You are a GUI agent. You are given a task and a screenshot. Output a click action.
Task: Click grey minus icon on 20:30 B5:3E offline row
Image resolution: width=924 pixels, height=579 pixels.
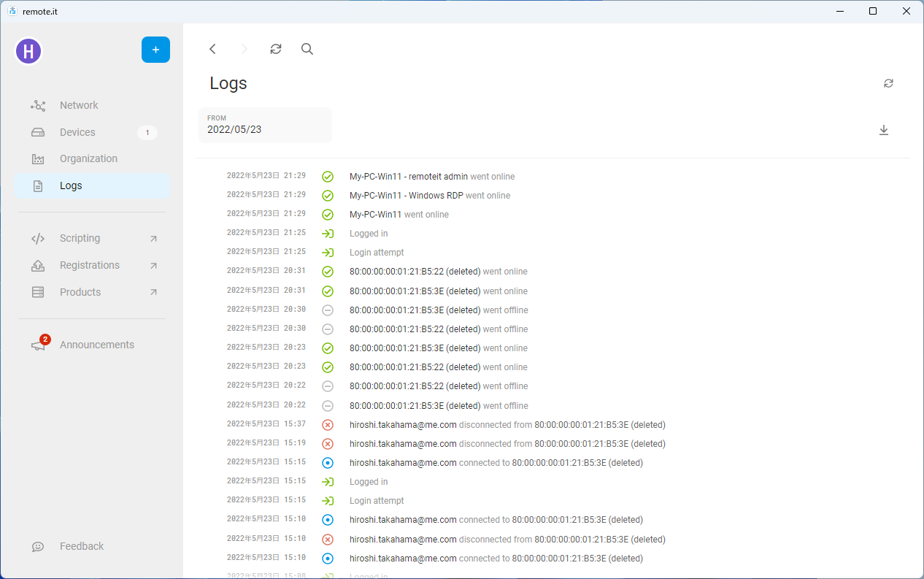(328, 310)
